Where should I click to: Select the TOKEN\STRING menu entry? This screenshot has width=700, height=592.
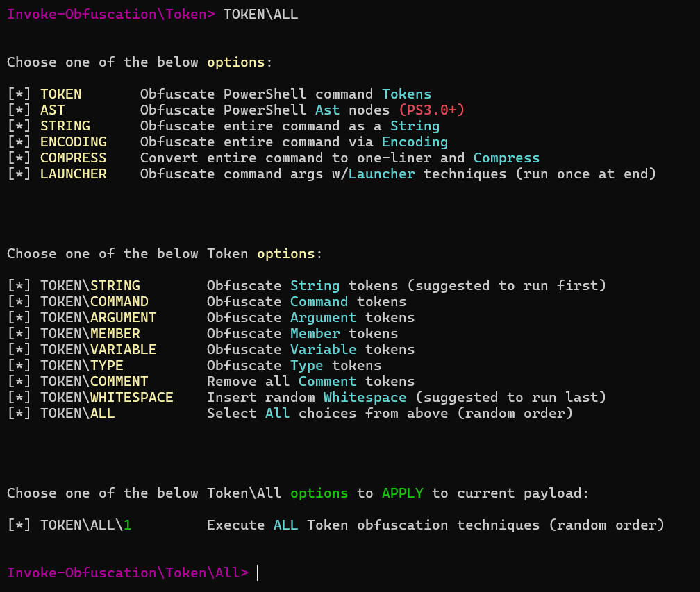pos(90,285)
